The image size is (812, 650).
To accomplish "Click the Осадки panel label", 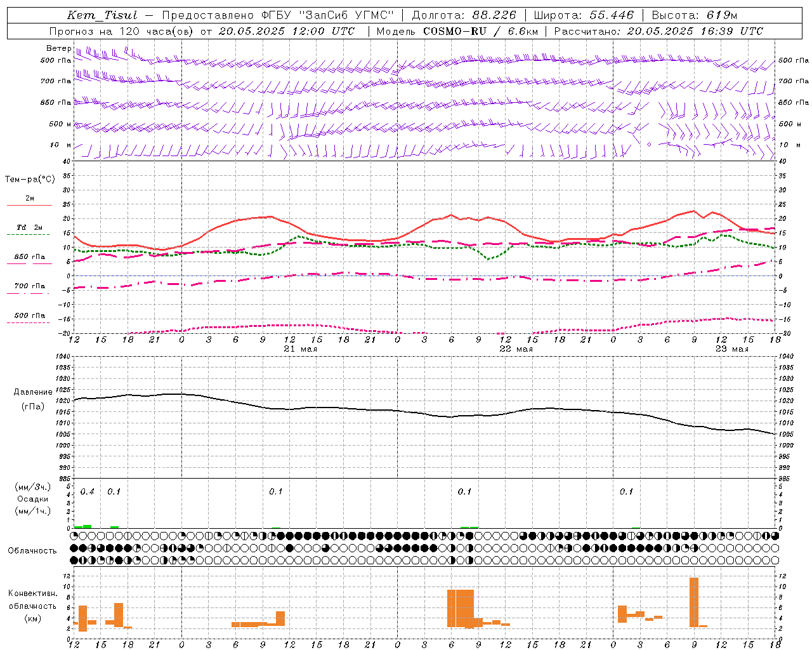I will pyautogui.click(x=32, y=499).
